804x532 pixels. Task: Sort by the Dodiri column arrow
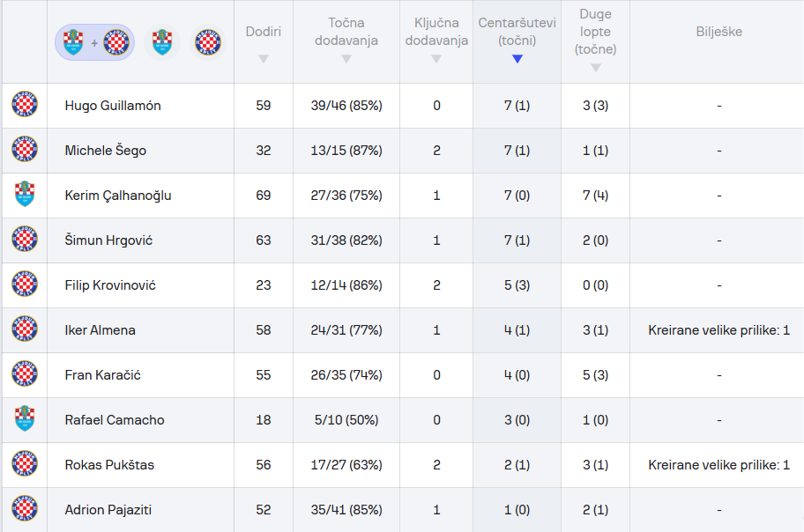[264, 59]
